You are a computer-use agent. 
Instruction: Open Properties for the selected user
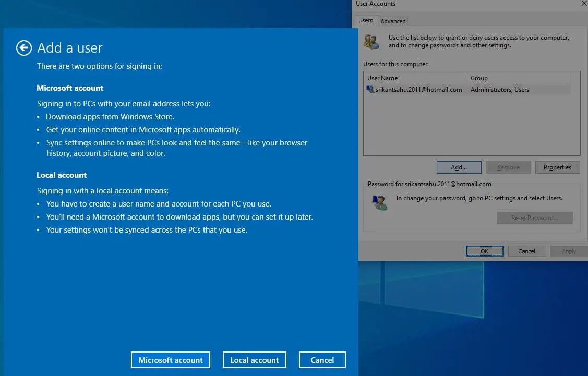(557, 167)
